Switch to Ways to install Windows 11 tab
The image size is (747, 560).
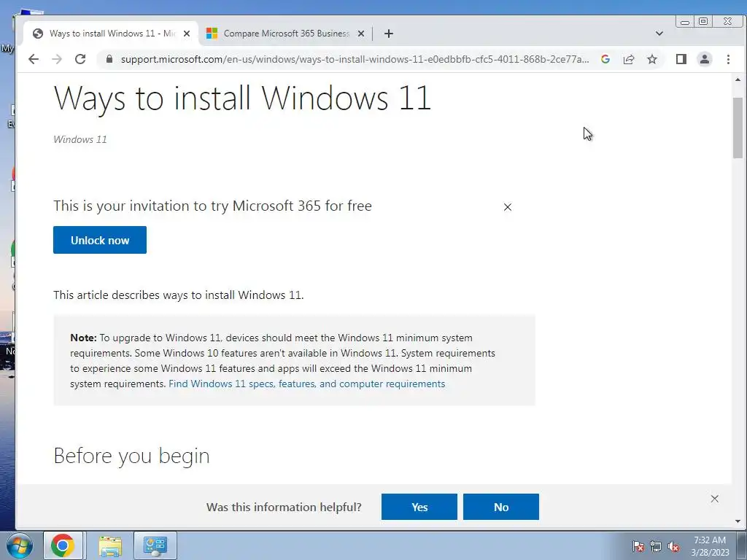coord(111,34)
